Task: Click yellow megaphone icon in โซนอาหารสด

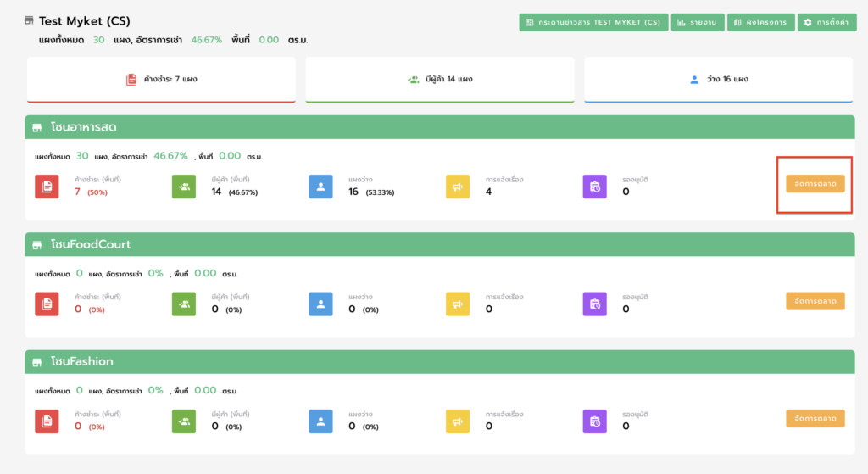Action: point(458,187)
